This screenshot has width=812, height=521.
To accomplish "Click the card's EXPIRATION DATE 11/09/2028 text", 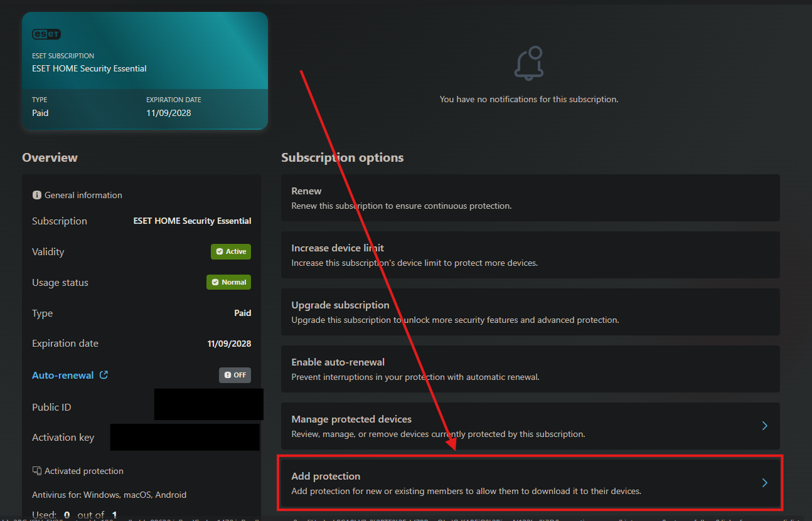I will [174, 107].
